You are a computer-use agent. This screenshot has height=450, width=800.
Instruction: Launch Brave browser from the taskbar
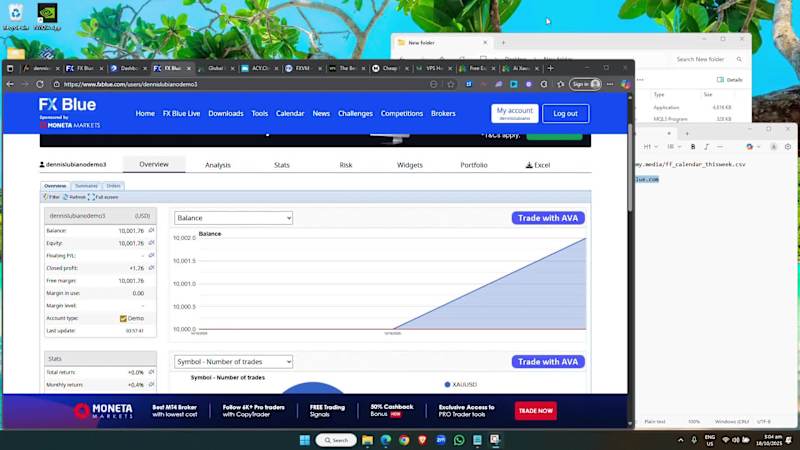pyautogui.click(x=422, y=440)
